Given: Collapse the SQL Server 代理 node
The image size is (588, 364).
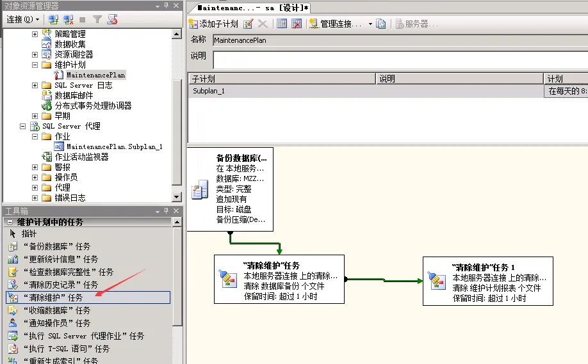Looking at the screenshot, I should click(x=22, y=126).
